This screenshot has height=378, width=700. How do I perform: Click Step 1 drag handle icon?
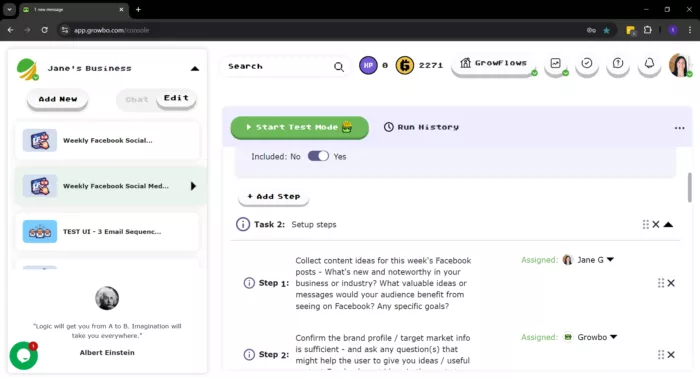tap(661, 283)
